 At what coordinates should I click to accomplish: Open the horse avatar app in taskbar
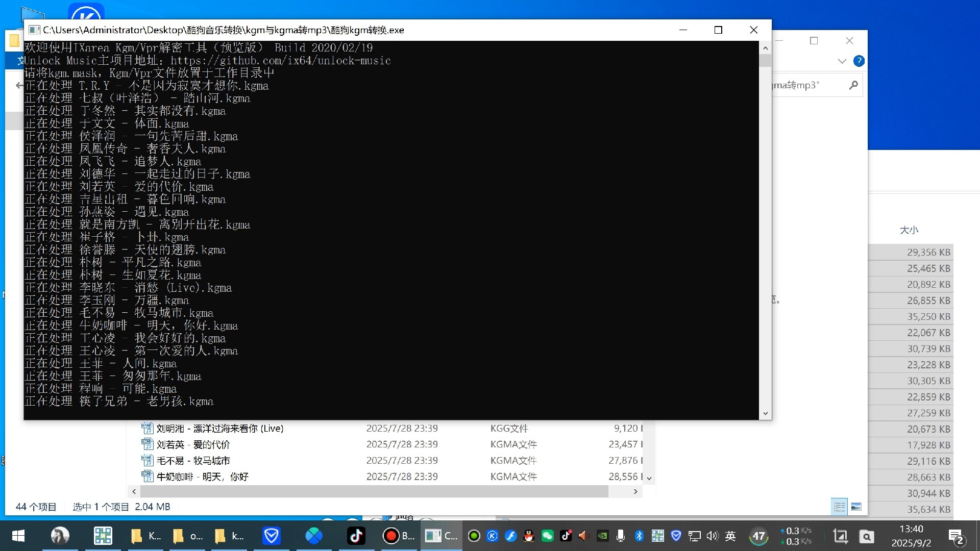pyautogui.click(x=60, y=536)
